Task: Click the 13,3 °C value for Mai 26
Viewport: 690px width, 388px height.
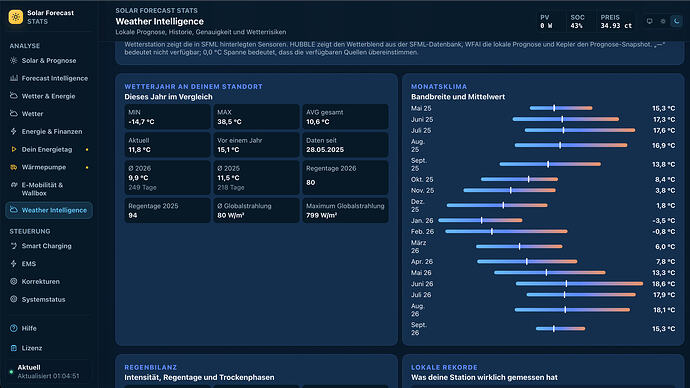Action: pyautogui.click(x=664, y=273)
